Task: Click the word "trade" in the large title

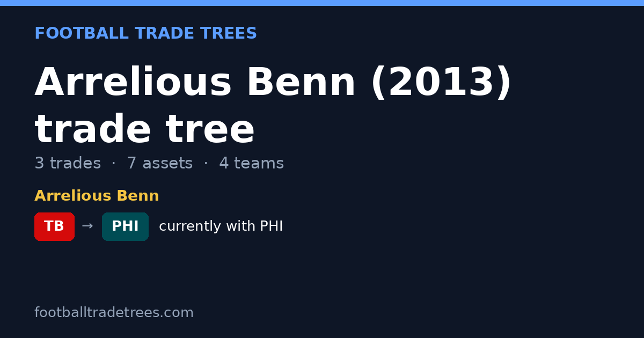Action: [x=93, y=130]
